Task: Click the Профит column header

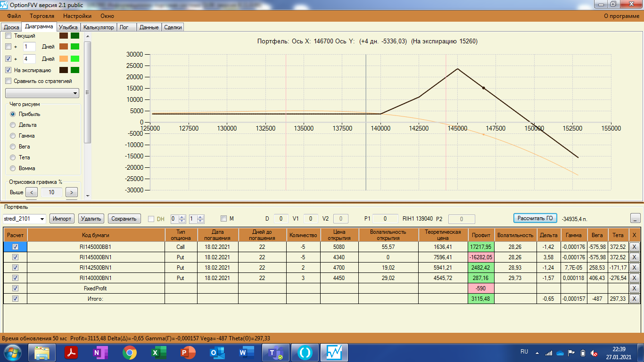Action: click(481, 235)
